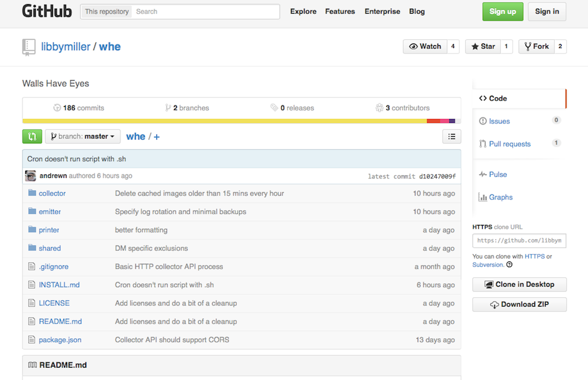Click the Issues exclamation icon
This screenshot has width=588, height=380.
[x=483, y=121]
